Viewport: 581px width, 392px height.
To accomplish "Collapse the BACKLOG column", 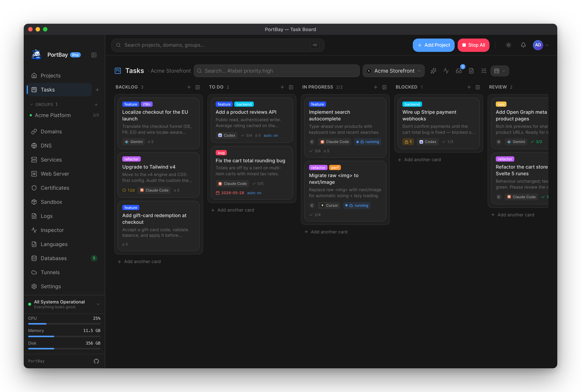I will [x=198, y=87].
